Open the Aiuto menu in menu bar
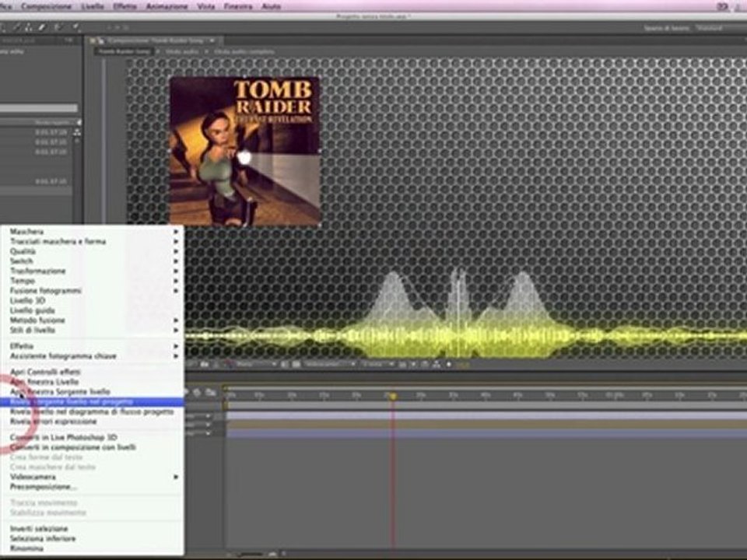This screenshot has width=747, height=560. (x=271, y=6)
